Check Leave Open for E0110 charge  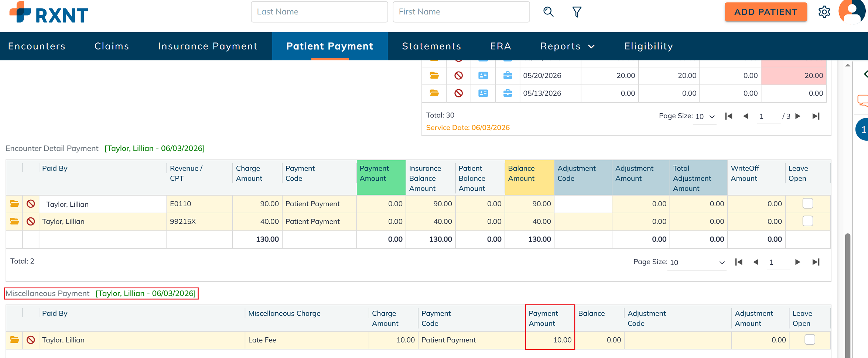(808, 203)
